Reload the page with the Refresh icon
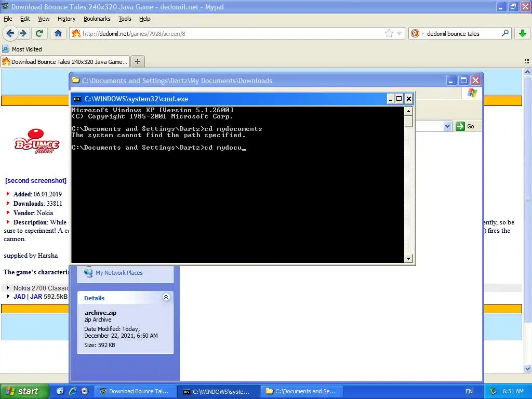 coord(39,33)
